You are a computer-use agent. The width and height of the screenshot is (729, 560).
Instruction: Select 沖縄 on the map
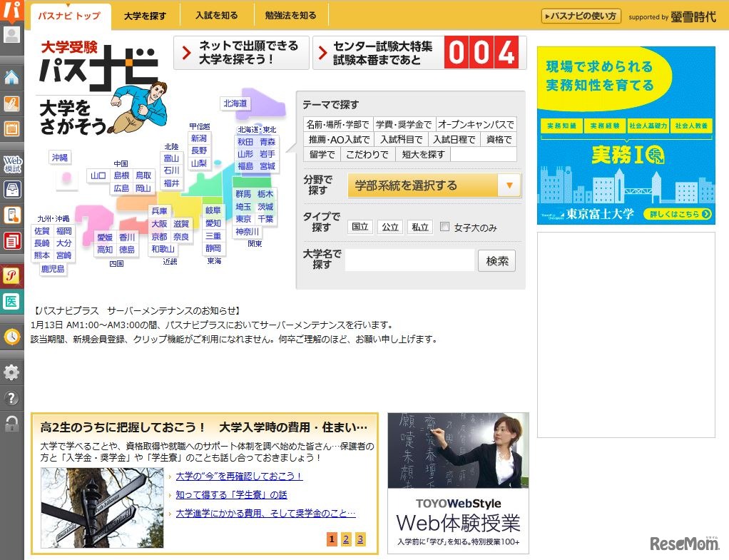(x=59, y=157)
